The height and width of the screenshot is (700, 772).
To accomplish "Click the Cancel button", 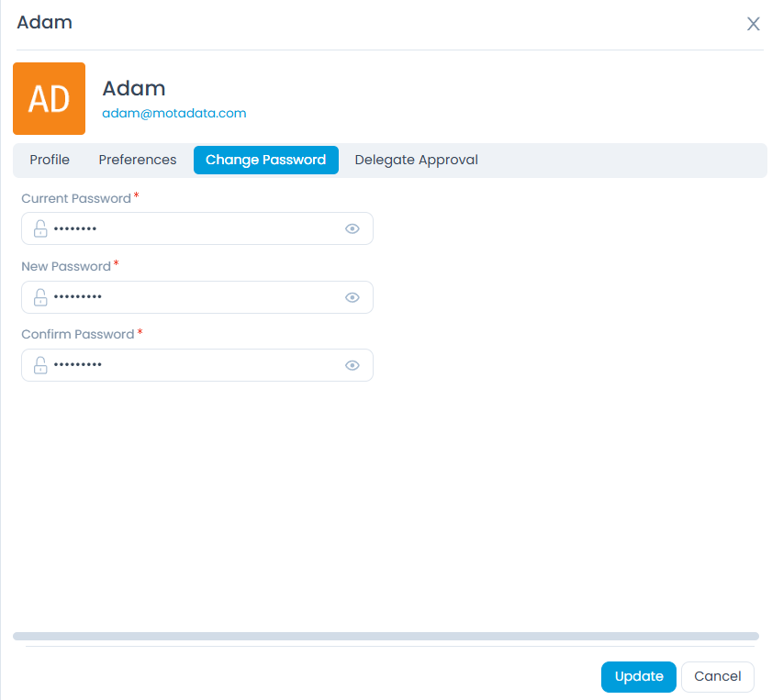I will pos(717,677).
